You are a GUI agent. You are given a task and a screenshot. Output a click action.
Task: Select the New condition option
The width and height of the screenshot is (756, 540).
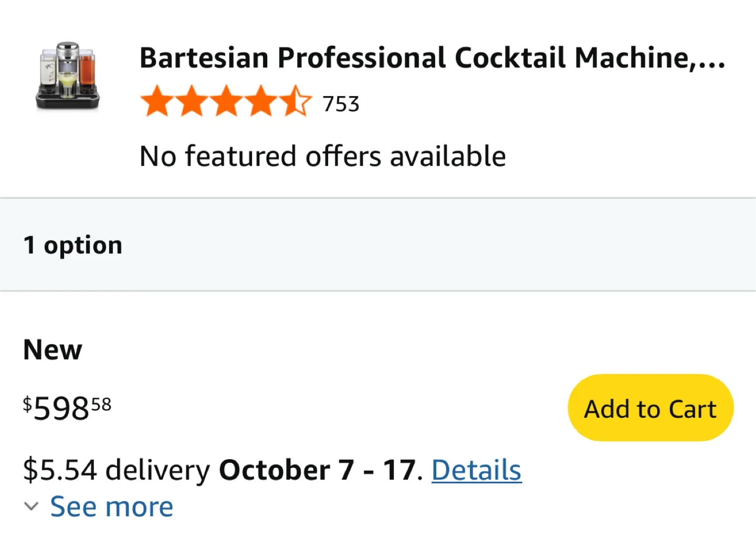click(x=52, y=349)
